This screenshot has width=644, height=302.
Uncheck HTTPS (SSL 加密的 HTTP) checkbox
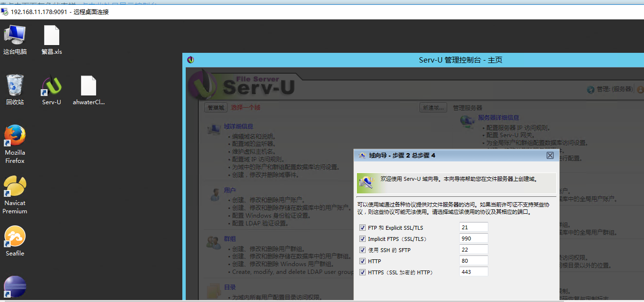click(362, 272)
